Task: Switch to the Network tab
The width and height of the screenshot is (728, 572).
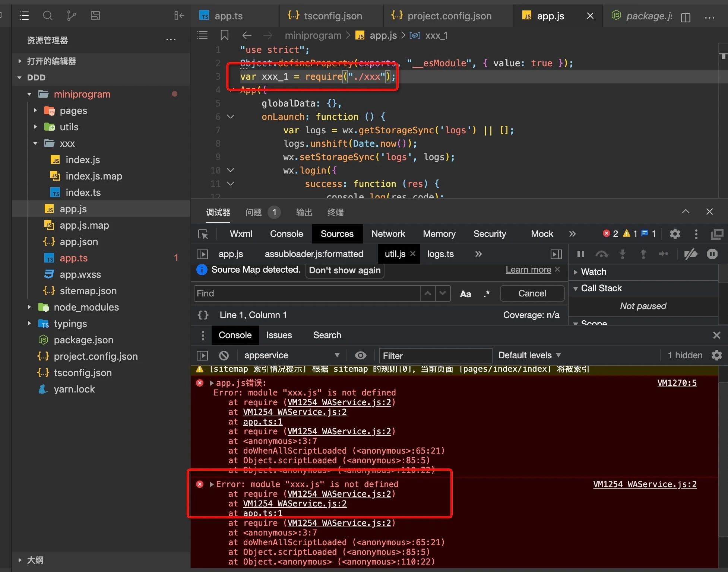Action: 388,234
